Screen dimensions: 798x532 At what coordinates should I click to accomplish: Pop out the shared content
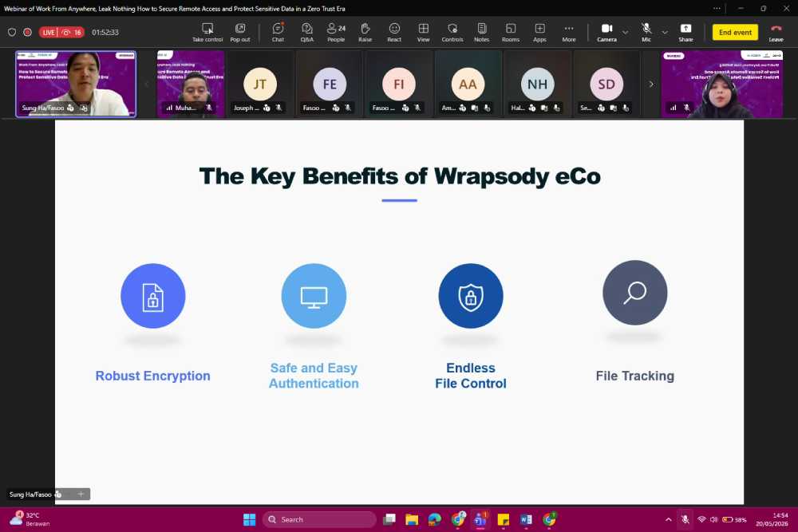[x=239, y=33]
